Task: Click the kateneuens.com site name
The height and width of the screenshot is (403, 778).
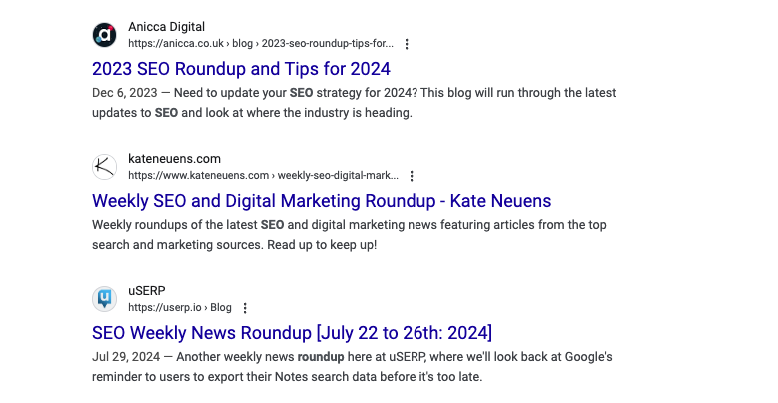Action: [x=174, y=159]
